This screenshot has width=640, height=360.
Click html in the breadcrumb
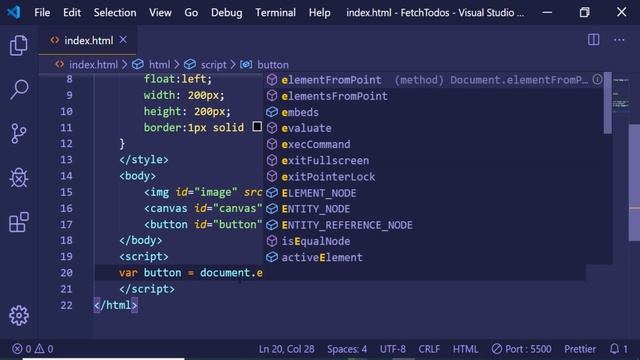[159, 64]
